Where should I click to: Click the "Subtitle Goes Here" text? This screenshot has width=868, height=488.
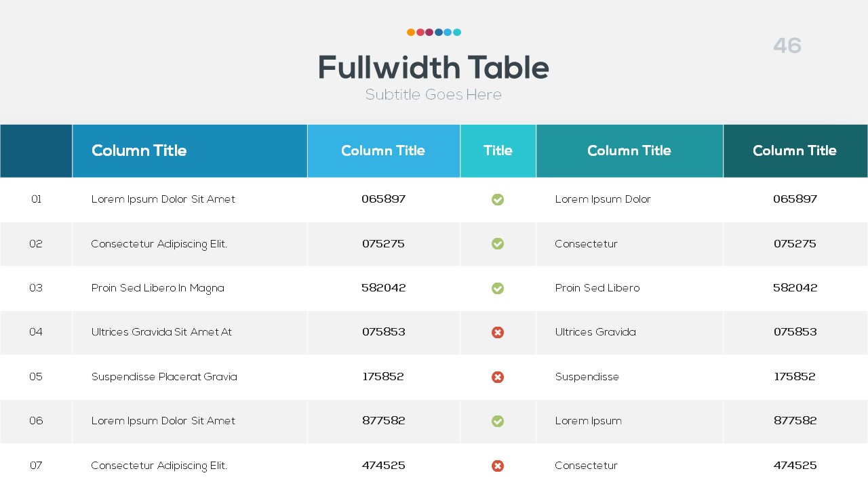coord(433,95)
